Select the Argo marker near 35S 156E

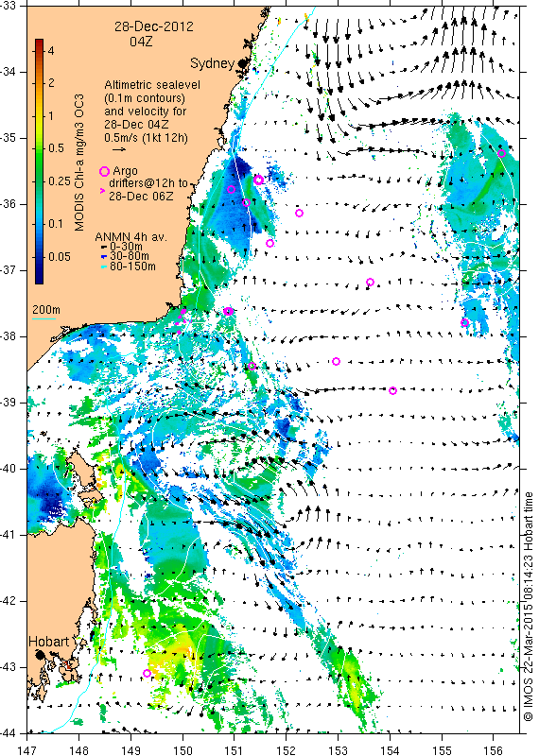click(501, 154)
